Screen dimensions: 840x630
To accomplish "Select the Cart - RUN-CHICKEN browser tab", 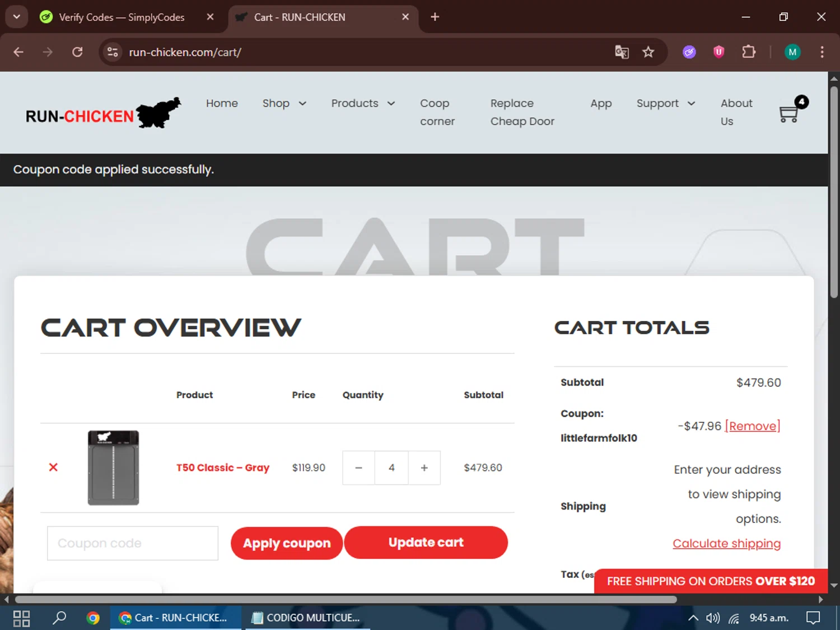I will tap(323, 17).
